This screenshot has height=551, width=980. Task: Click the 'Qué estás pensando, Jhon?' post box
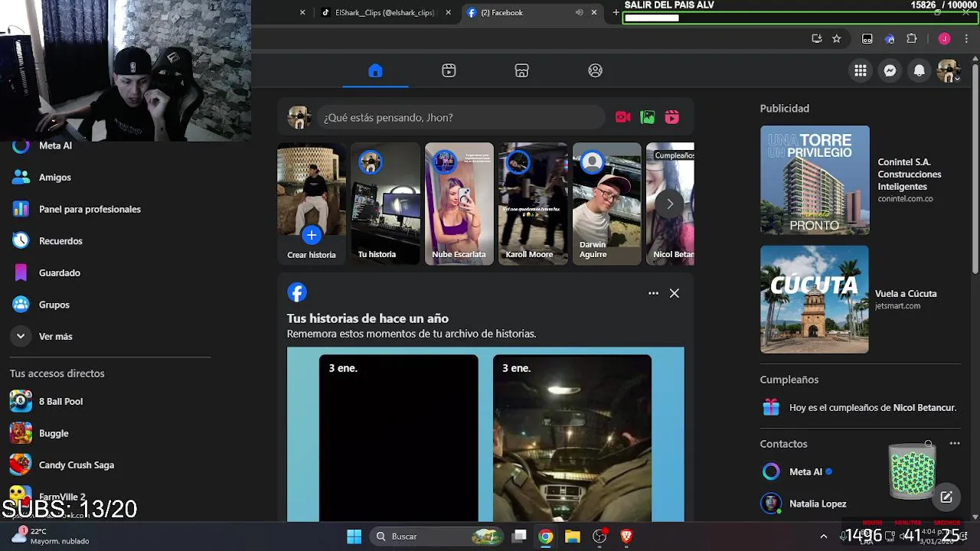tap(462, 117)
